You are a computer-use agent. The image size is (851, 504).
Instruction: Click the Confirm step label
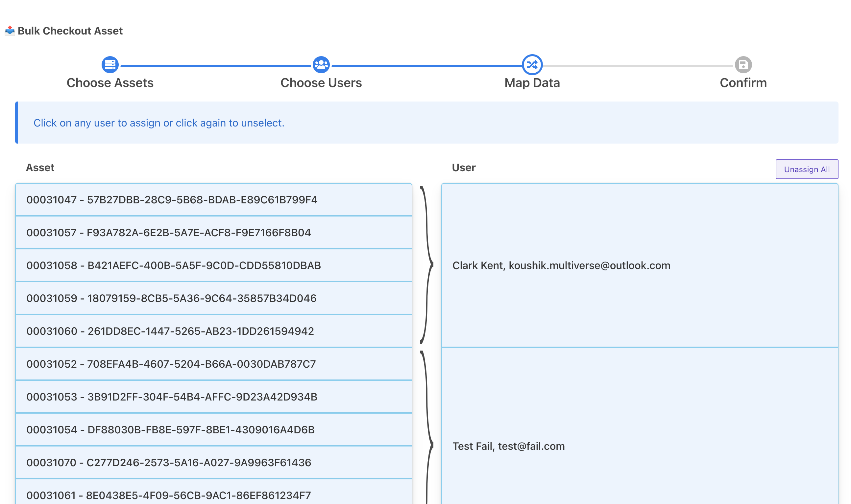click(743, 83)
